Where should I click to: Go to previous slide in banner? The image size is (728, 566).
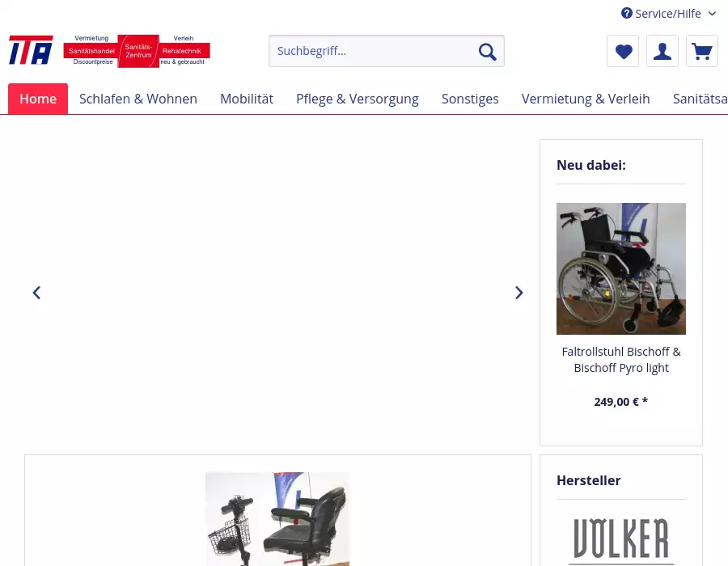[x=36, y=293]
